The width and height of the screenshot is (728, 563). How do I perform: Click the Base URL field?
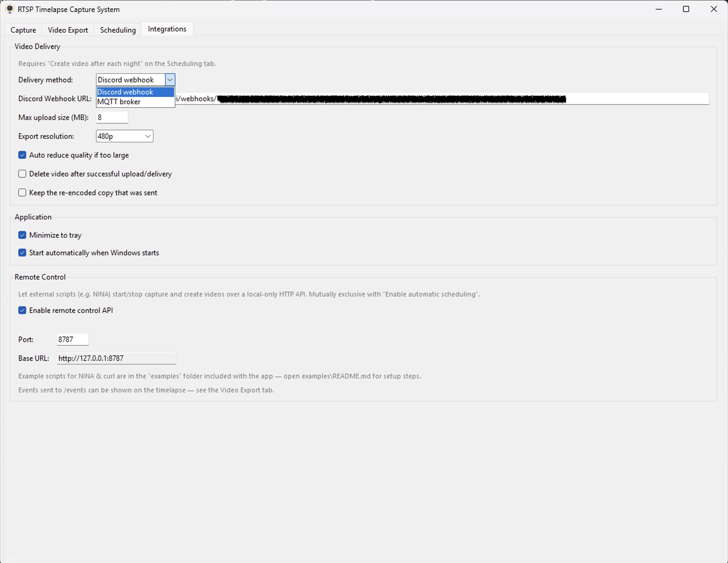(116, 358)
